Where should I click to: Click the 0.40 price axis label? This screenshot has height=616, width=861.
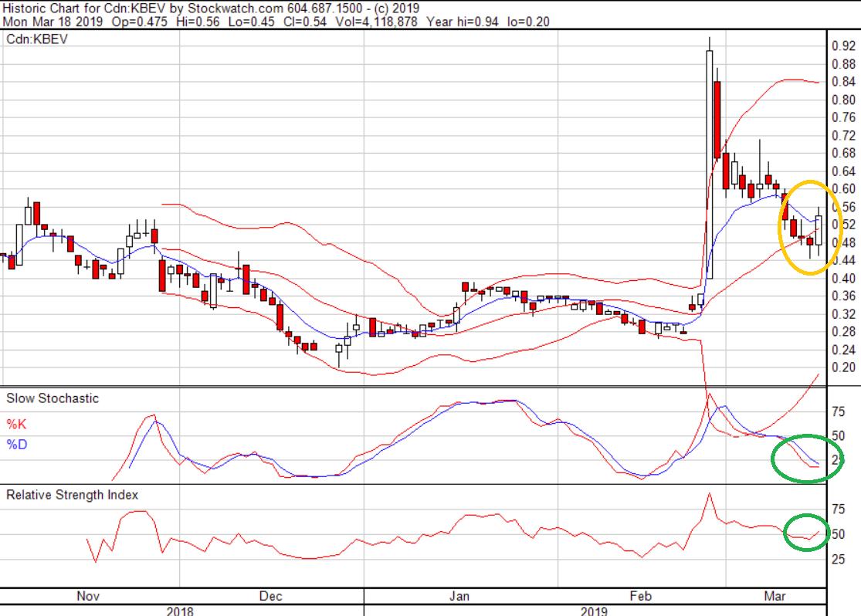(843, 279)
